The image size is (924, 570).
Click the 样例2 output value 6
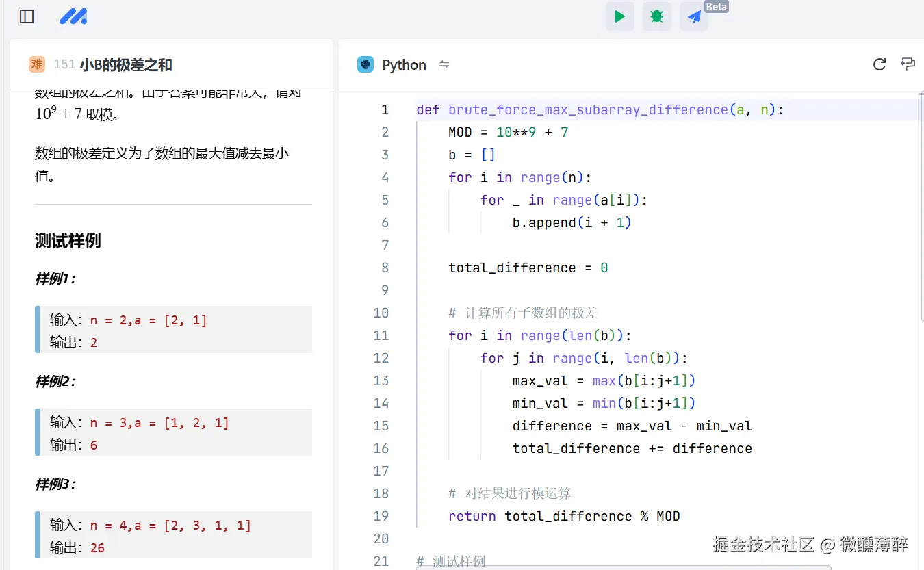tap(94, 445)
